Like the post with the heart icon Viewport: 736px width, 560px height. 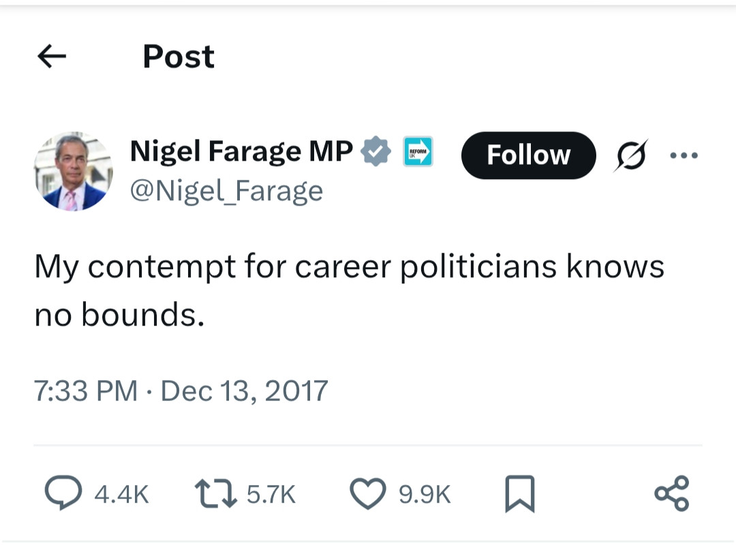pos(368,493)
